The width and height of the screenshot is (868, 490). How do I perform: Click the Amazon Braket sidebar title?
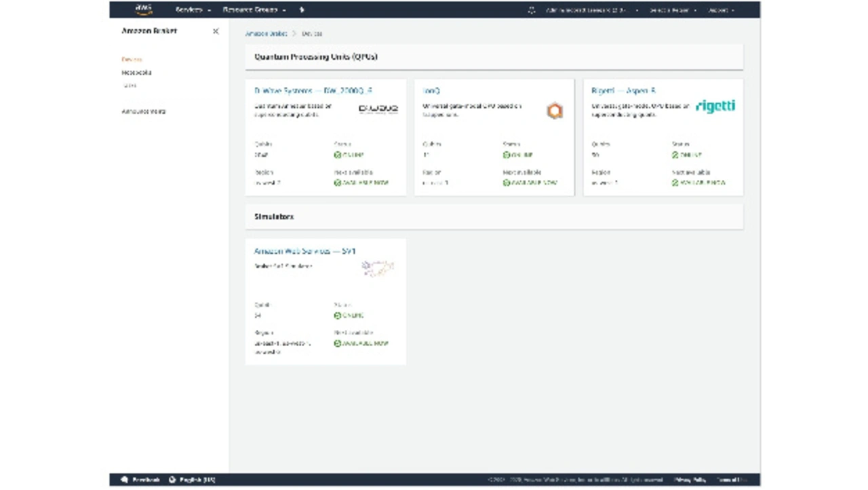click(149, 31)
